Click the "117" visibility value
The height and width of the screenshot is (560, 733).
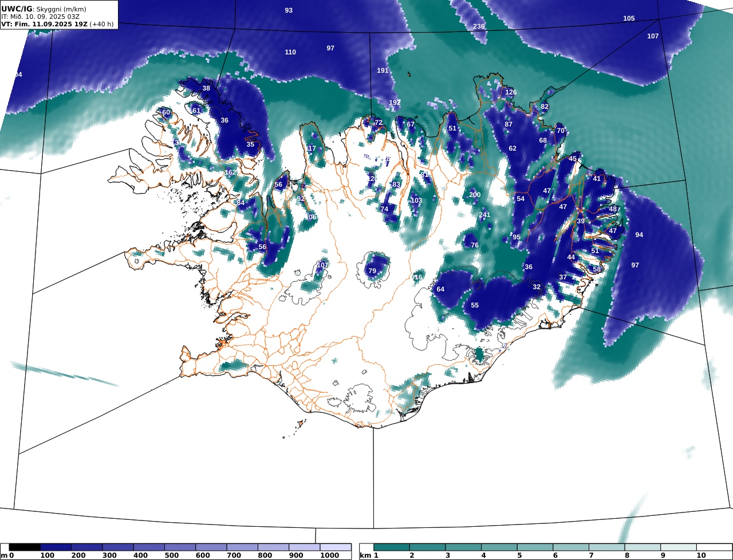310,148
